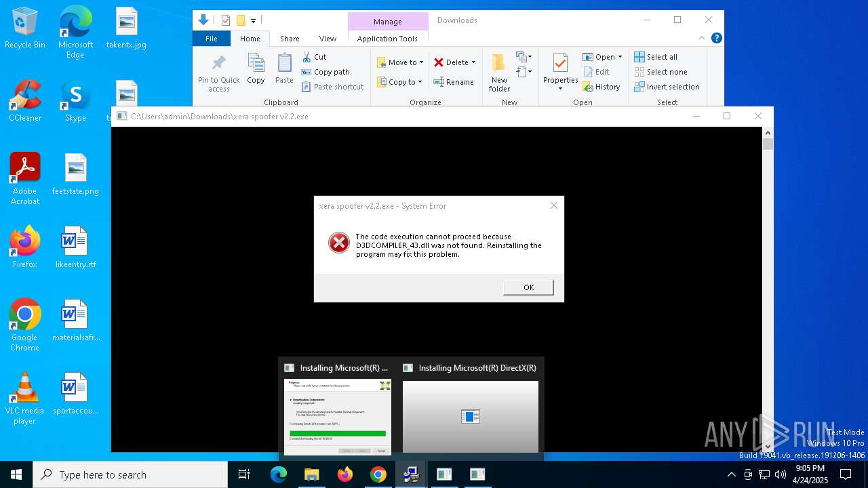
Task: Click the taskbar search box
Action: click(x=130, y=474)
